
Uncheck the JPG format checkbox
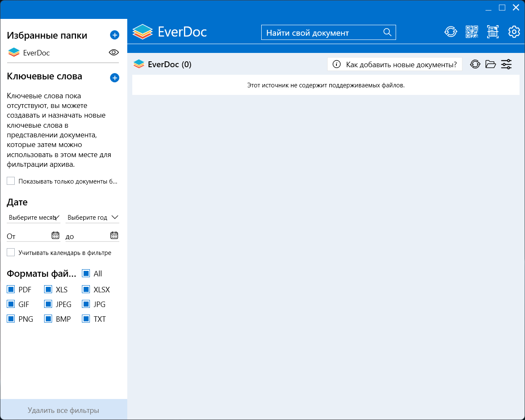[86, 304]
